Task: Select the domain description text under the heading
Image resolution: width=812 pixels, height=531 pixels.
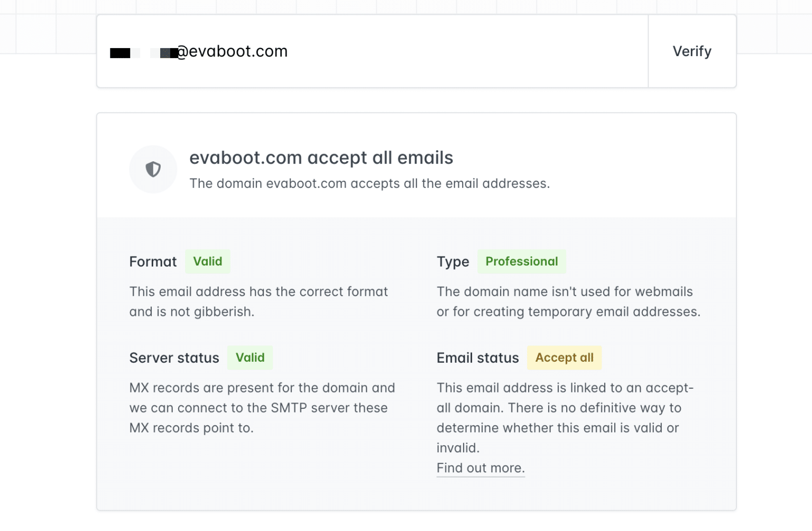Action: [x=370, y=184]
